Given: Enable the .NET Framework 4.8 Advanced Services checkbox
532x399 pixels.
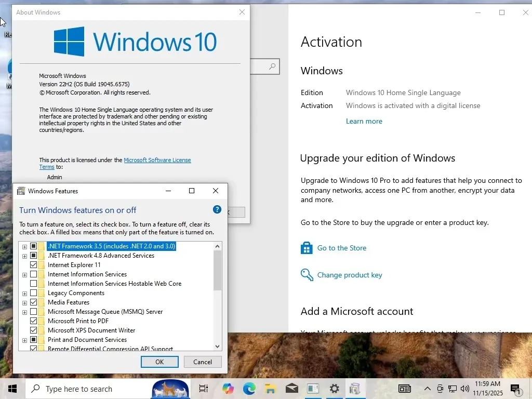Looking at the screenshot, I should (33, 255).
